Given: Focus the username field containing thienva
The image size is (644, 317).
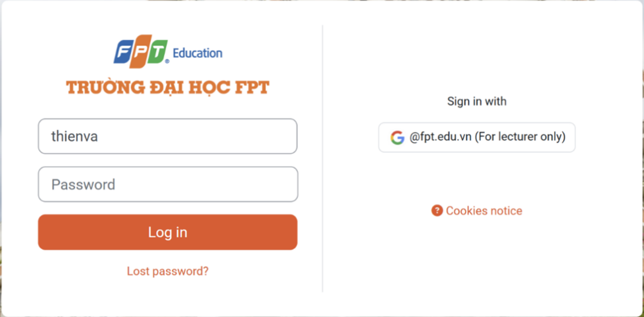Looking at the screenshot, I should click(168, 136).
